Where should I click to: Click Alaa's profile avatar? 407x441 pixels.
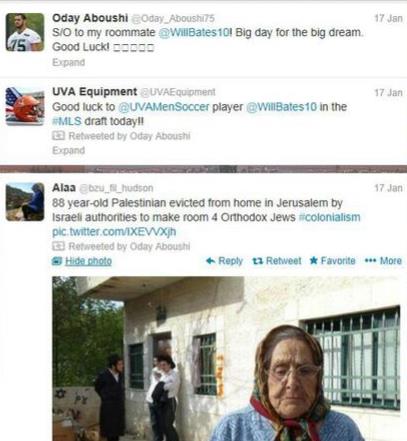click(x=25, y=202)
